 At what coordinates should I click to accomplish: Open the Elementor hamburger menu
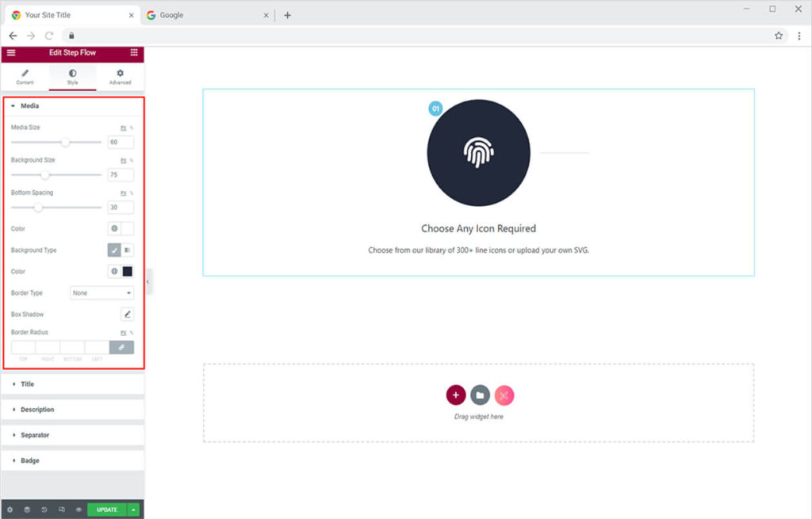pos(11,52)
